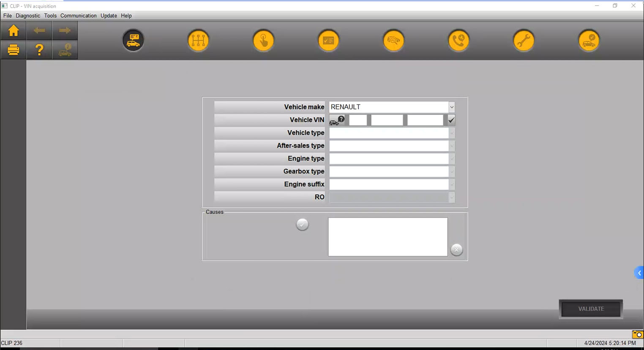Viewport: 644px width, 350px height.
Task: Open the Gearbox type dropdown
Action: tap(452, 172)
